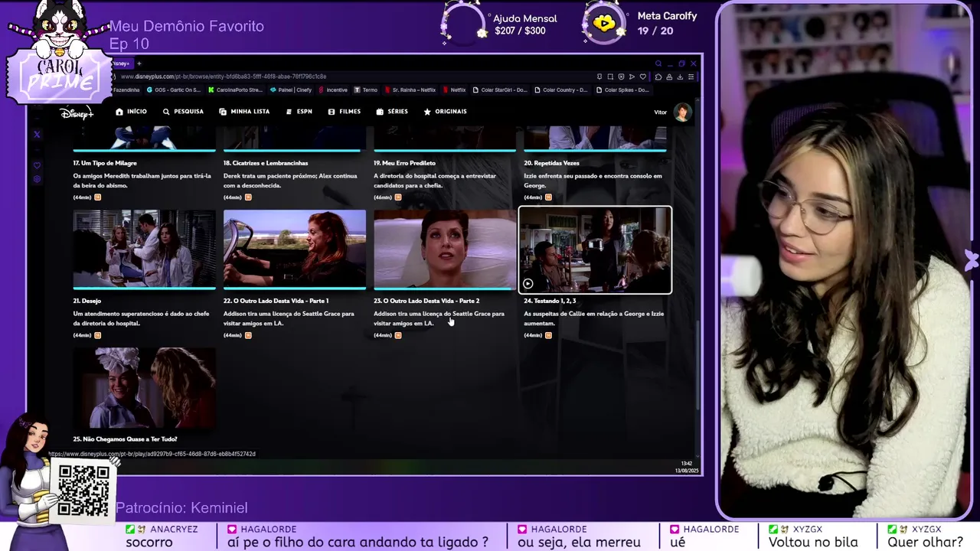Click the clock showing 13:42 in the taskbar
The image size is (980, 551).
click(687, 463)
